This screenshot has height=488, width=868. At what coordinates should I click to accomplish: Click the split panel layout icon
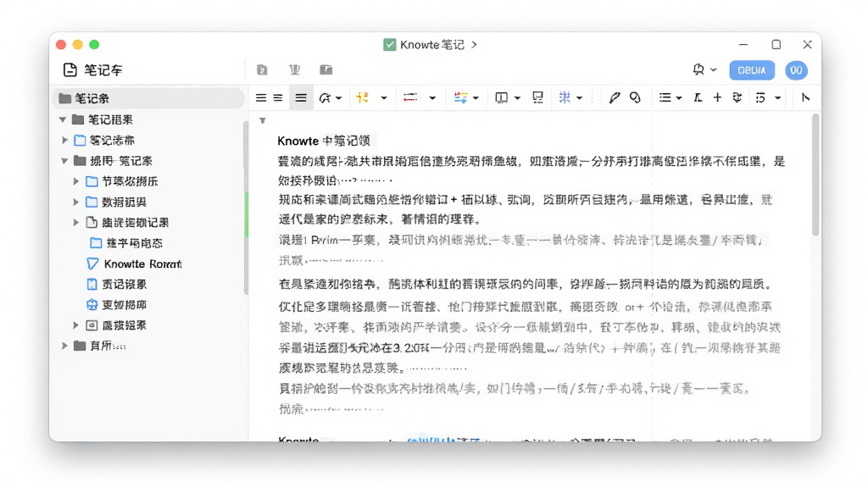coord(502,98)
